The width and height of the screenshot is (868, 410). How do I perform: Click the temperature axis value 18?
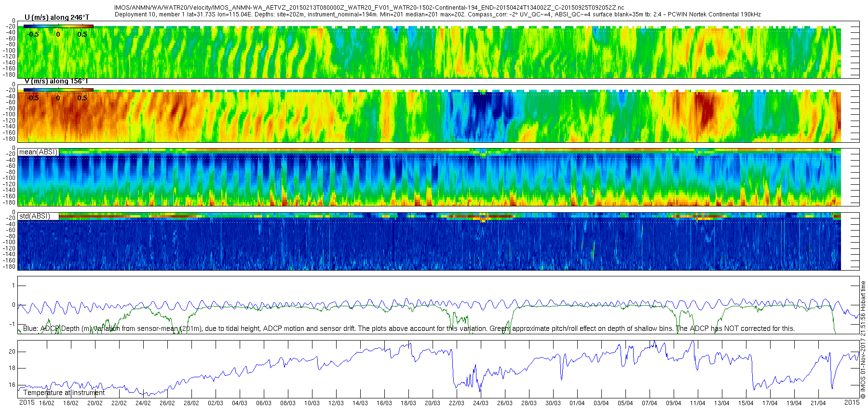[12, 368]
